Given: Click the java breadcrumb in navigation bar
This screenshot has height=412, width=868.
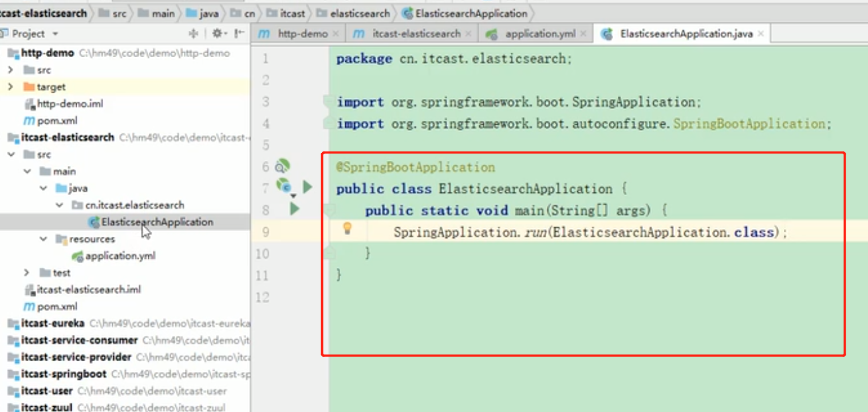Looking at the screenshot, I should click(x=203, y=13).
